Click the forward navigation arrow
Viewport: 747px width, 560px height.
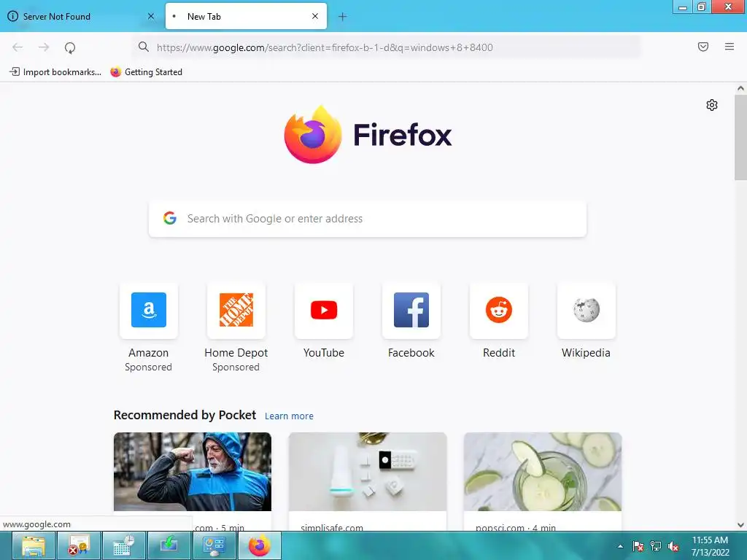click(x=44, y=47)
